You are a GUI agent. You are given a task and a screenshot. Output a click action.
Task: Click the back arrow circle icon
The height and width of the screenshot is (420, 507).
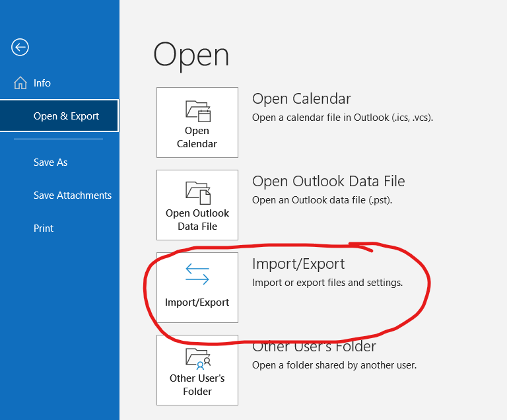(x=20, y=47)
